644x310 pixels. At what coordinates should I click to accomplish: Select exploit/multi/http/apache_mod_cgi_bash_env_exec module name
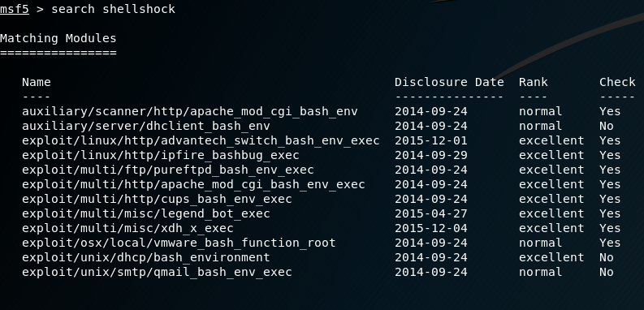pos(193,184)
